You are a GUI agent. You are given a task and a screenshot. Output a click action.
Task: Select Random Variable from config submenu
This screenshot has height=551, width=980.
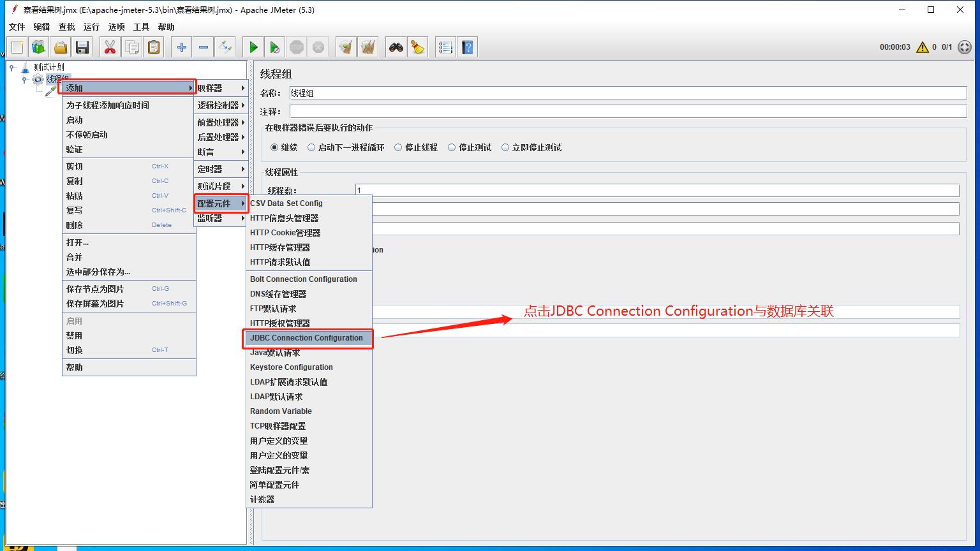(309, 411)
